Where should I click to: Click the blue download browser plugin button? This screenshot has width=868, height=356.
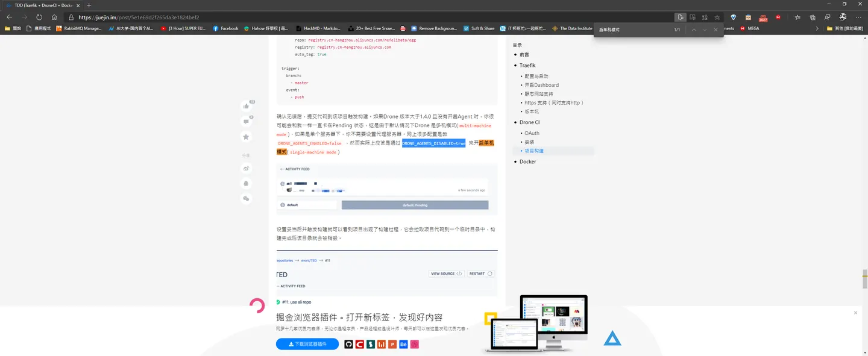(x=307, y=344)
